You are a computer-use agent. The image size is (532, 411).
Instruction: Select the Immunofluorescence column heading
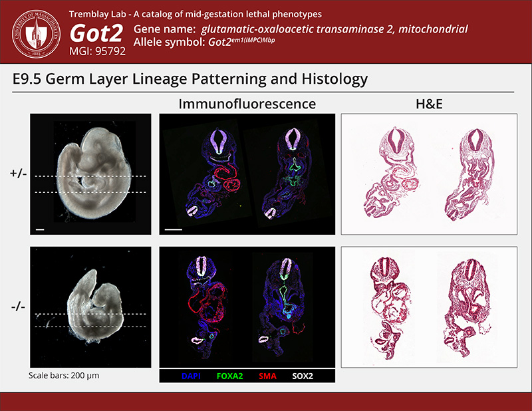[247, 104]
